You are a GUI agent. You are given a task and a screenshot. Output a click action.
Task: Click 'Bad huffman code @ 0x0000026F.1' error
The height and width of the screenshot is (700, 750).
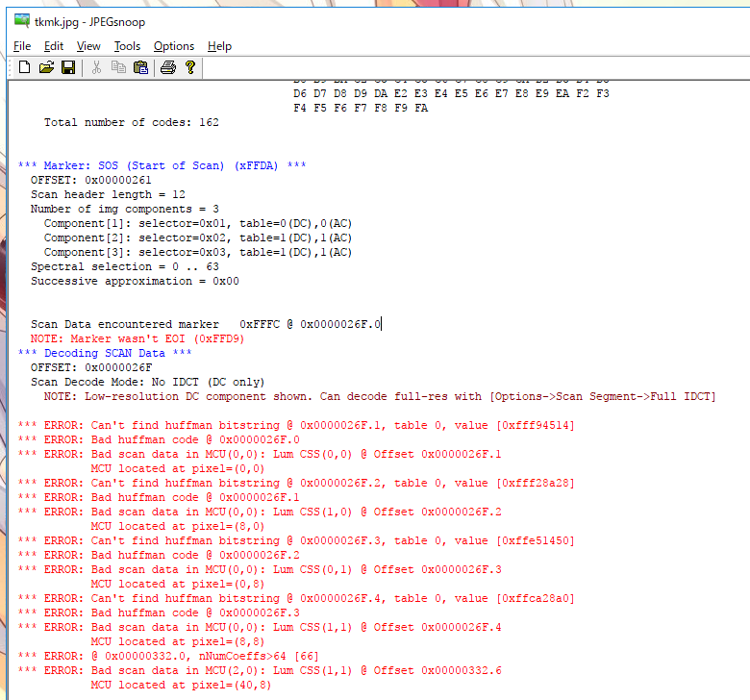(x=159, y=497)
